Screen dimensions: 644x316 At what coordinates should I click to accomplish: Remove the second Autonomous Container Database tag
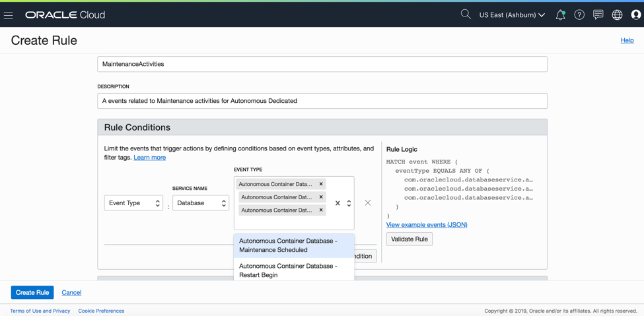tap(321, 197)
